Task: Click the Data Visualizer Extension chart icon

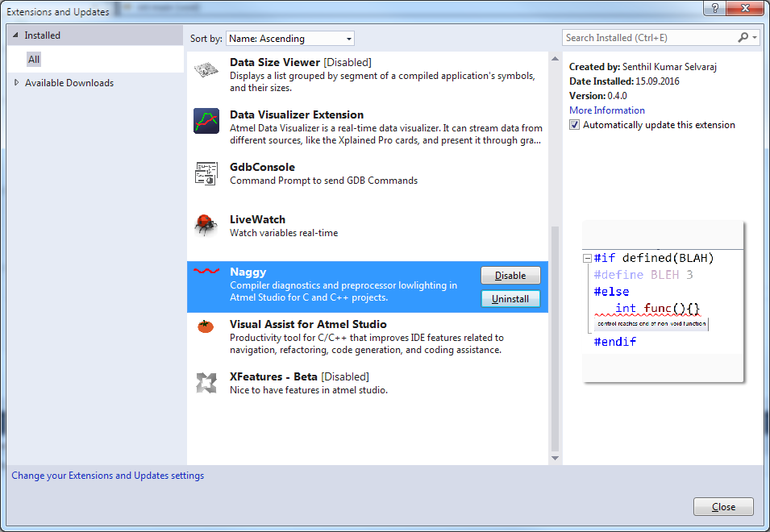Action: coord(206,121)
